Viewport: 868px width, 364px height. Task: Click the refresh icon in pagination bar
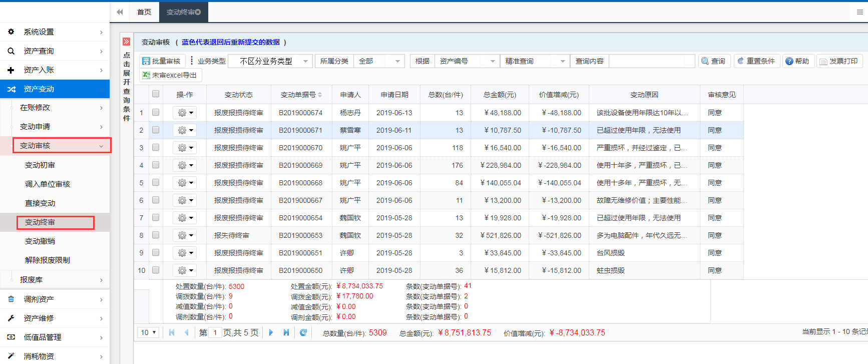tap(303, 332)
